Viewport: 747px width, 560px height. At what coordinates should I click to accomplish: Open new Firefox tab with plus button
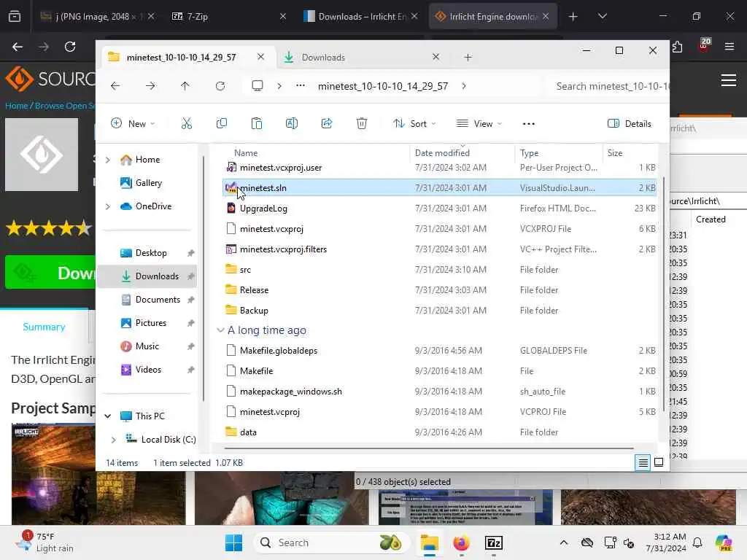tap(573, 16)
